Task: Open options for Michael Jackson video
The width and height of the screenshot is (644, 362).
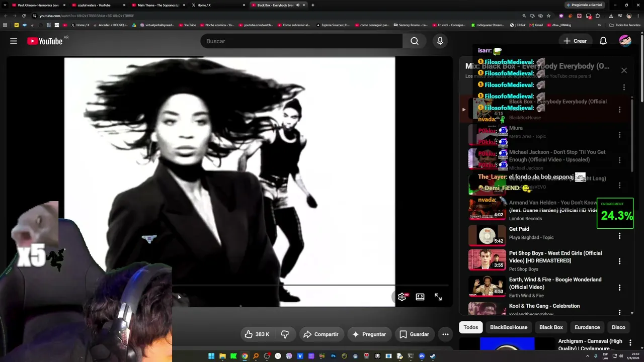Action: click(619, 160)
